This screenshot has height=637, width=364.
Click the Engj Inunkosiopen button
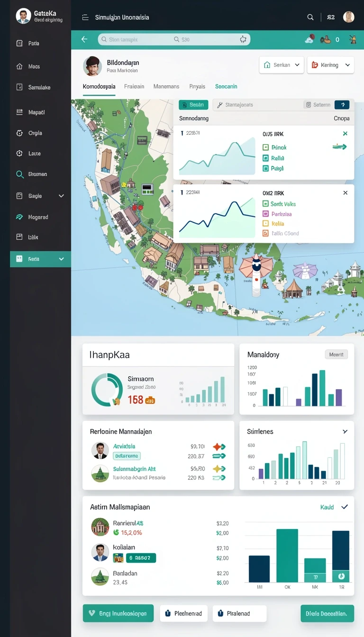tap(118, 613)
